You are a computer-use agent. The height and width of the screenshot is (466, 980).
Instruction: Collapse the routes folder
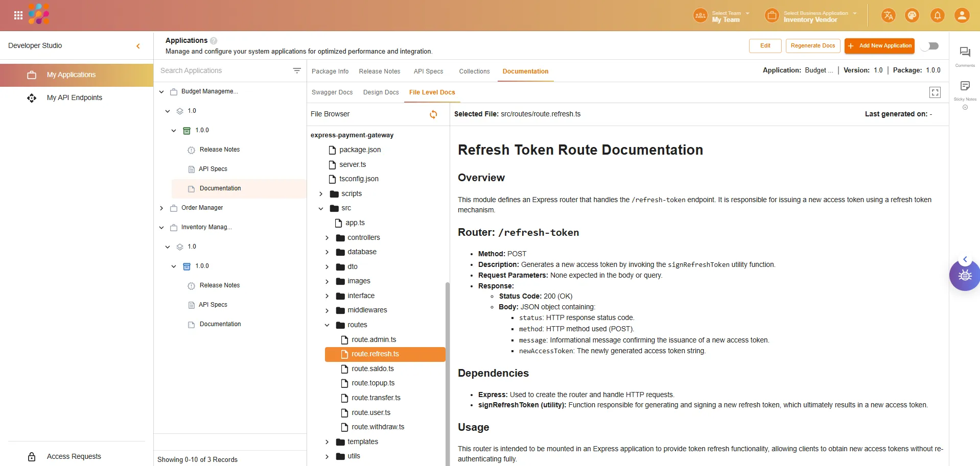327,325
